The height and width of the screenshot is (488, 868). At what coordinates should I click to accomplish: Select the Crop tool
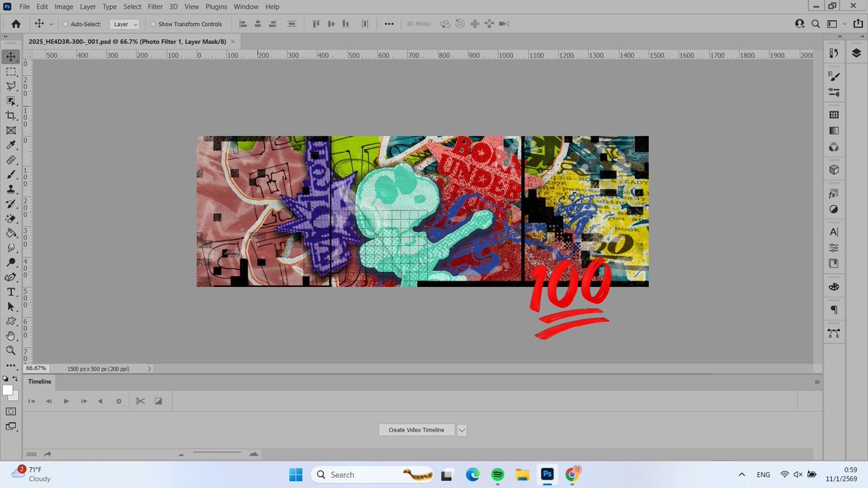pyautogui.click(x=11, y=116)
